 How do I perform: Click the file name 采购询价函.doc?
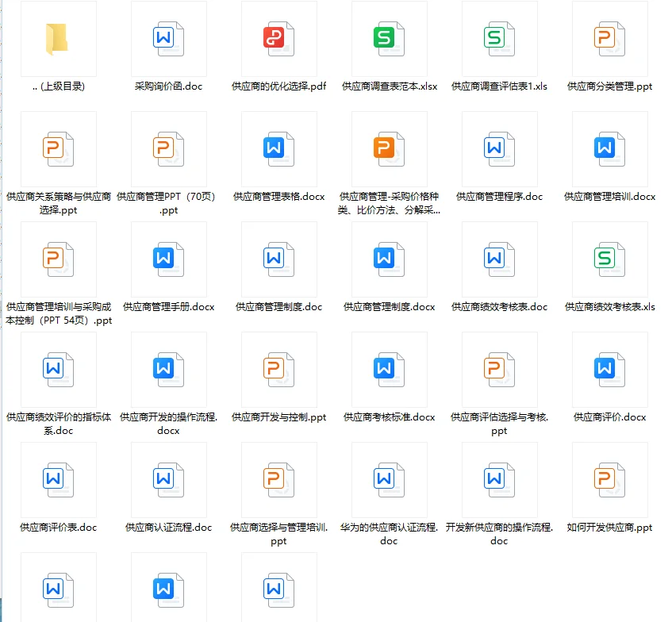[168, 86]
